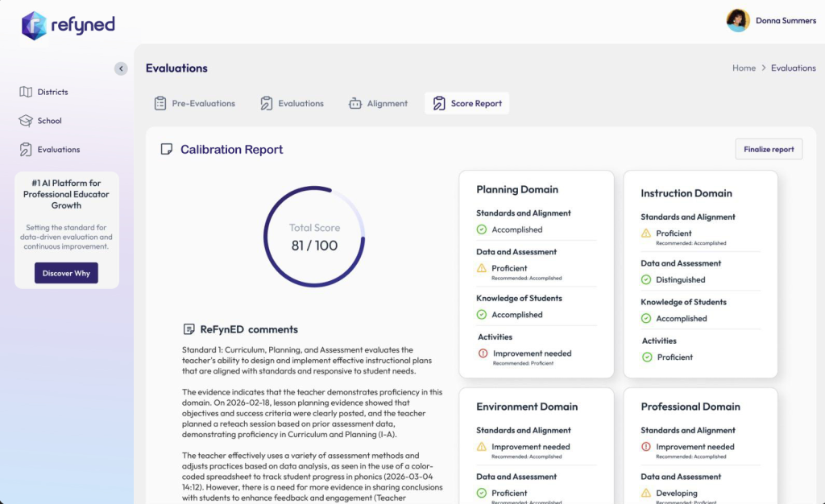The image size is (825, 504).
Task: Click the green check beside Planning Accomplished
Action: pyautogui.click(x=482, y=229)
